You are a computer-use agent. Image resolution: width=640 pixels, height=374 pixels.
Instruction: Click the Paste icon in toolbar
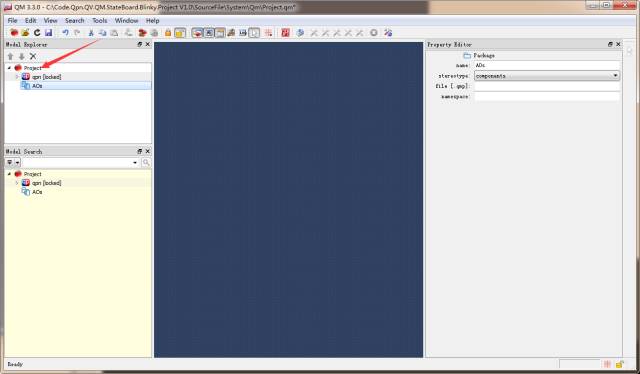[114, 33]
